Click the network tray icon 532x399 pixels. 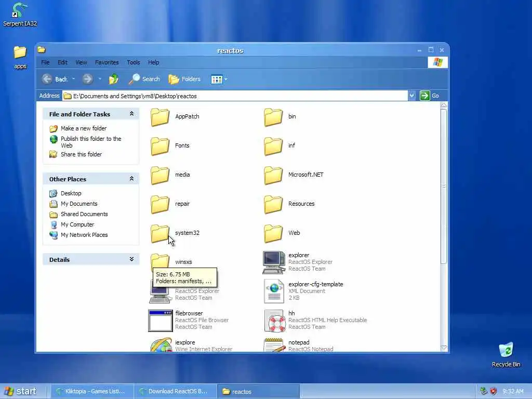pos(484,391)
